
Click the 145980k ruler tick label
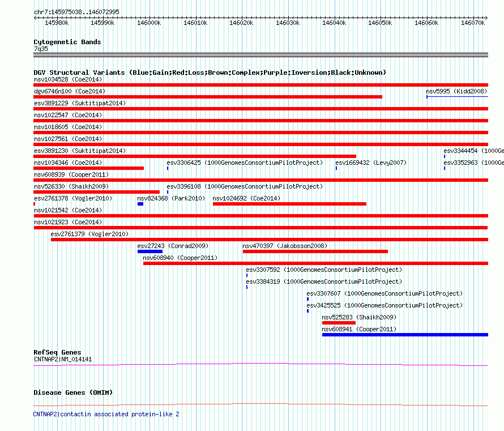pyautogui.click(x=57, y=23)
